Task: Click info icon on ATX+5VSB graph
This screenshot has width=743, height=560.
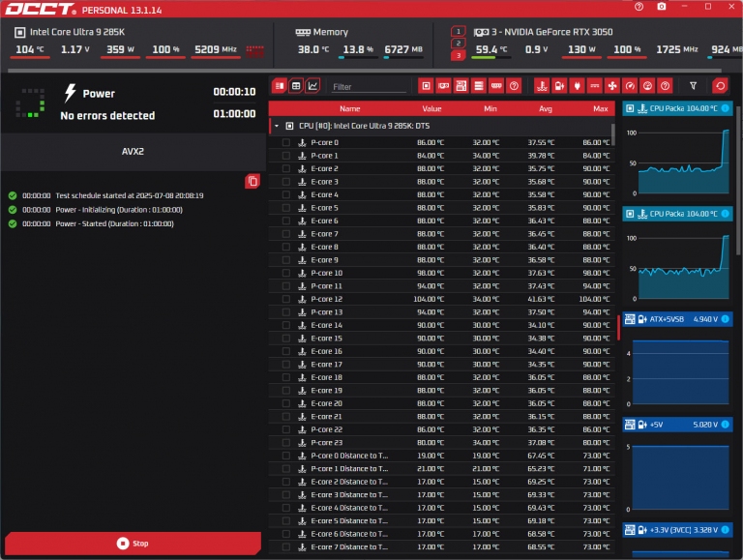Action: (x=725, y=319)
